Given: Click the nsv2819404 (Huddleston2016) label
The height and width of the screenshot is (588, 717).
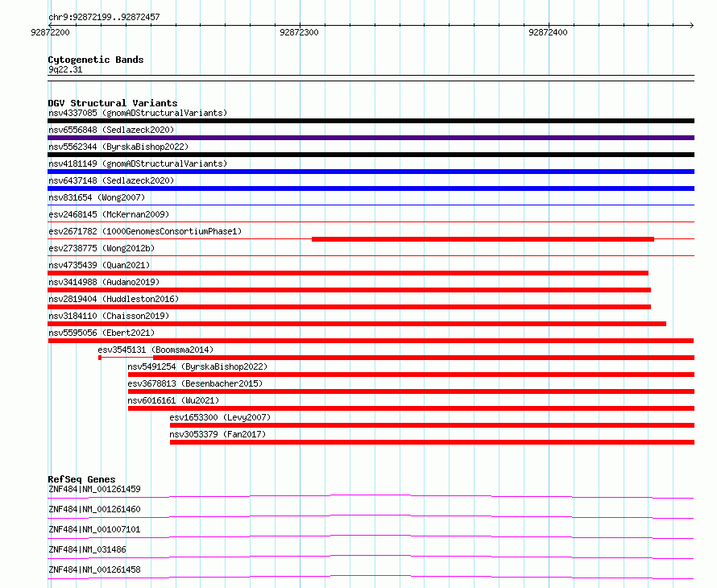Looking at the screenshot, I should pos(114,299).
